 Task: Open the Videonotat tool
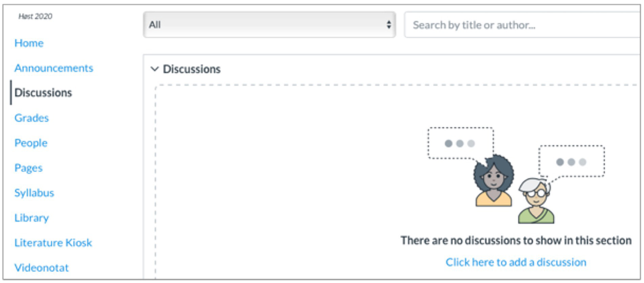[x=42, y=268]
